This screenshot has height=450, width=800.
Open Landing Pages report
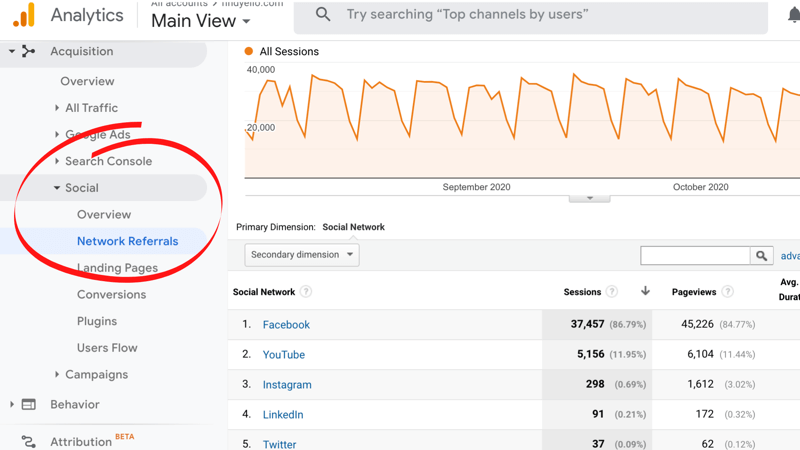pyautogui.click(x=117, y=268)
